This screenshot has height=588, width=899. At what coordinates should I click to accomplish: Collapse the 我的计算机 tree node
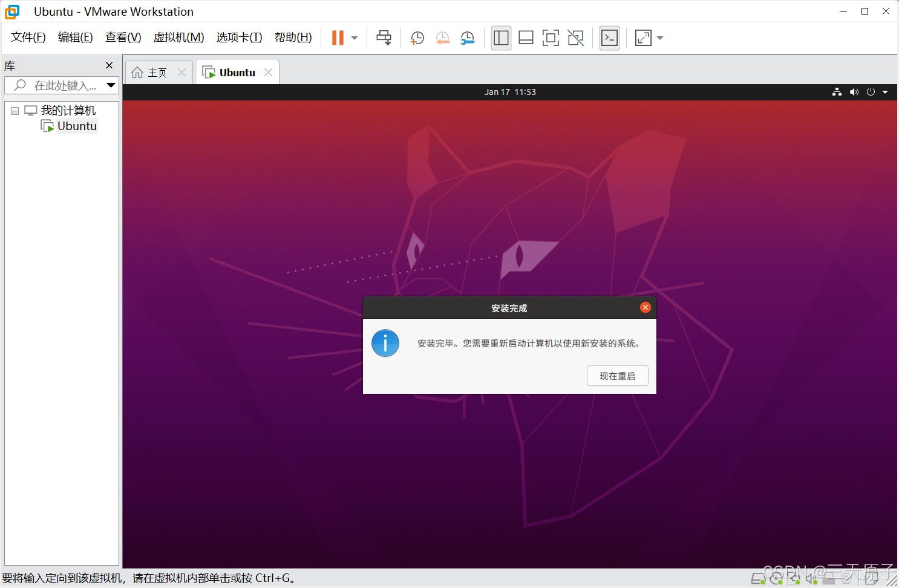click(x=15, y=110)
